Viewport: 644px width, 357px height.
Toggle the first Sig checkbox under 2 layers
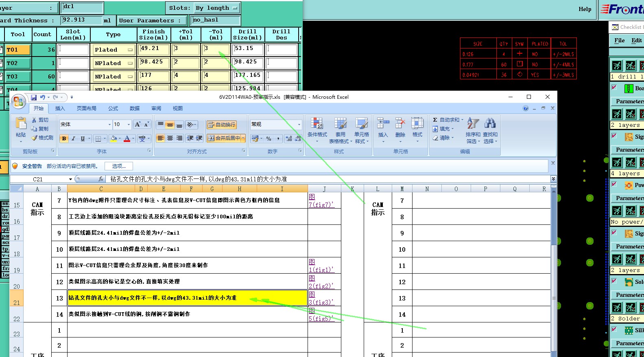tap(614, 136)
